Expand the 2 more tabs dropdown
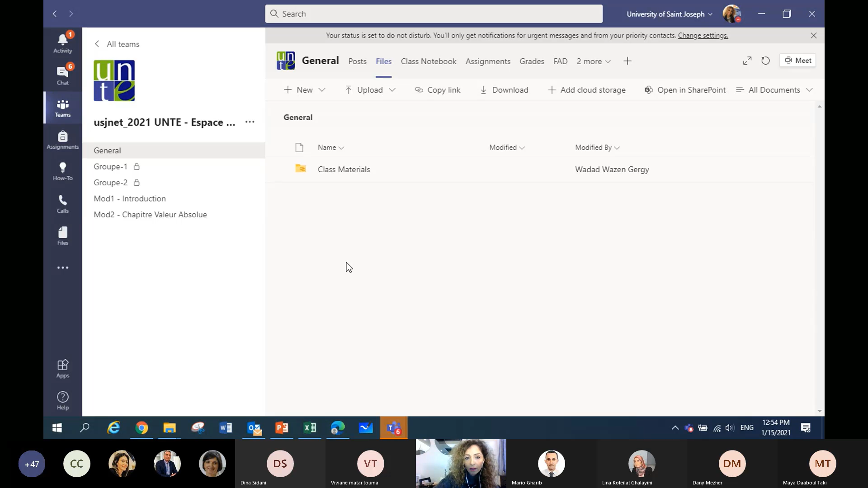The height and width of the screenshot is (488, 868). tap(594, 61)
